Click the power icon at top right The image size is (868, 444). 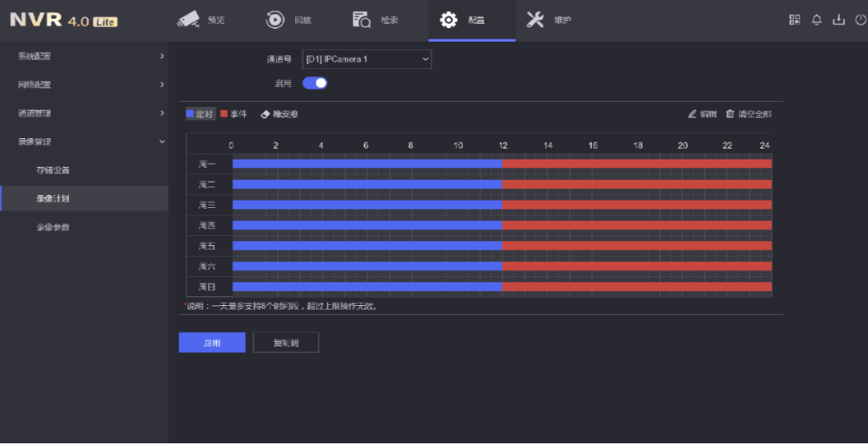[861, 20]
